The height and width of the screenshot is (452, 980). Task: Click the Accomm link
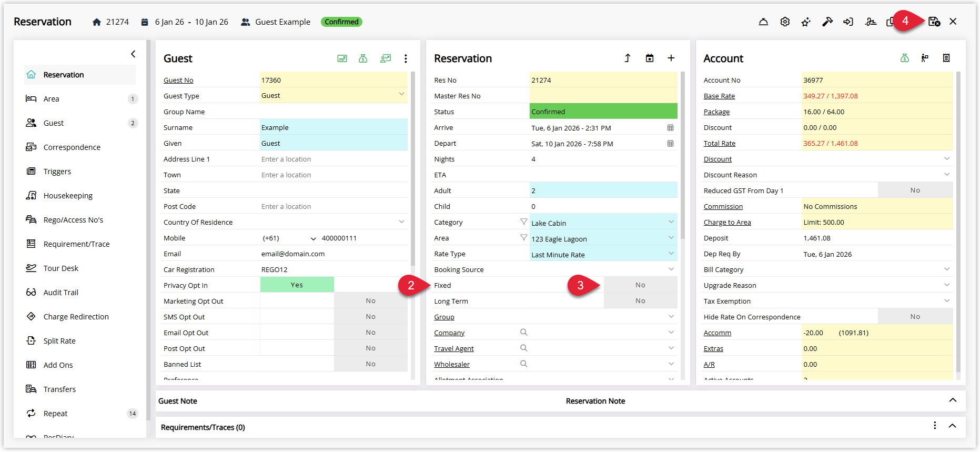pyautogui.click(x=718, y=333)
